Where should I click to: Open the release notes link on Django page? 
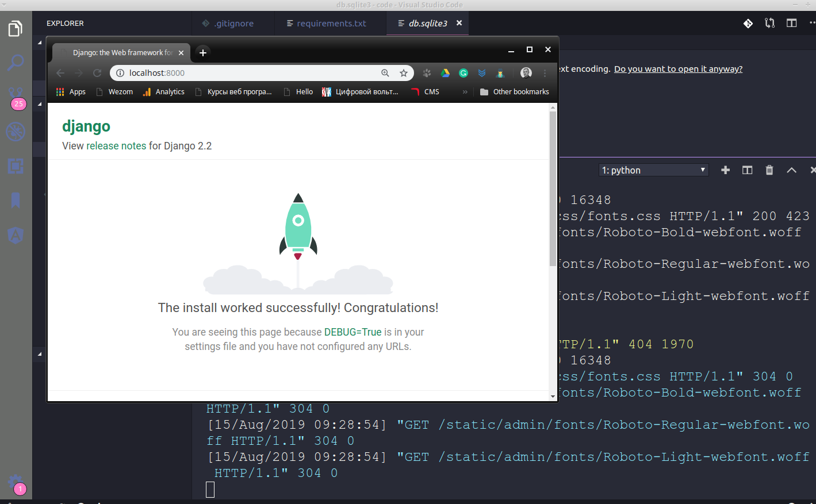coord(116,146)
